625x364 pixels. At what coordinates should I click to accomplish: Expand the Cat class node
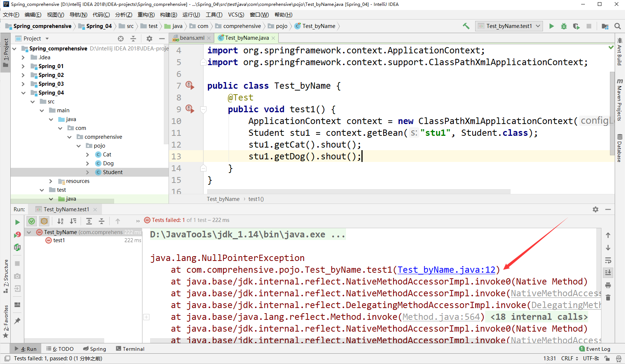click(88, 155)
